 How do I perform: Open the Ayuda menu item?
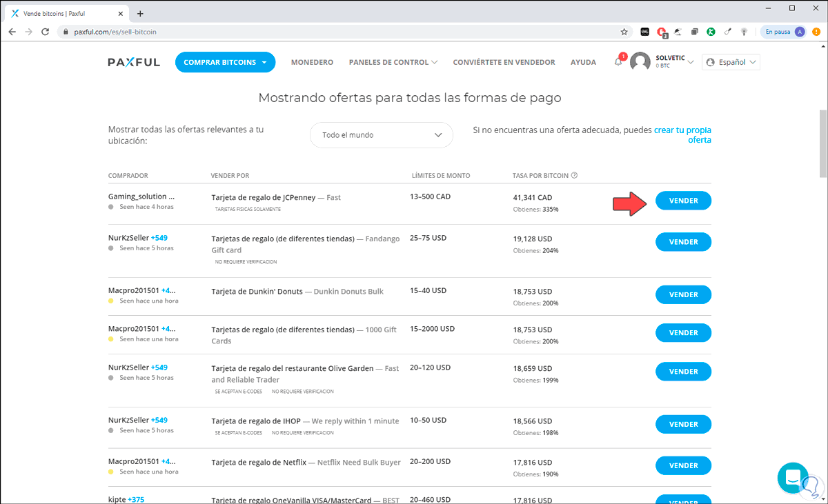pos(583,62)
